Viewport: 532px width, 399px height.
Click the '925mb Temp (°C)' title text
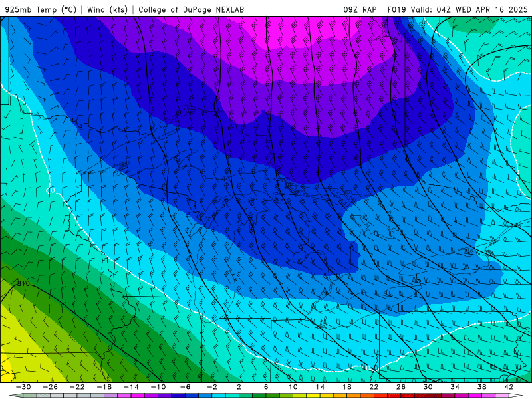coord(41,9)
